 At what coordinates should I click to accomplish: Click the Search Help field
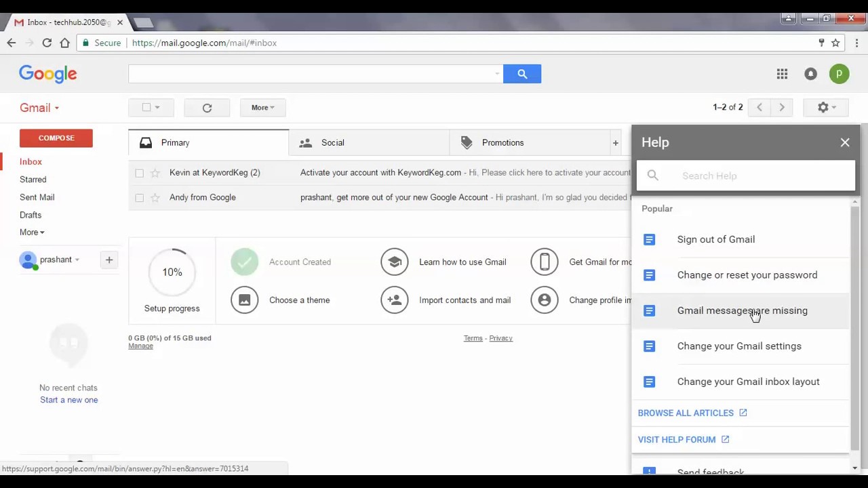click(746, 176)
